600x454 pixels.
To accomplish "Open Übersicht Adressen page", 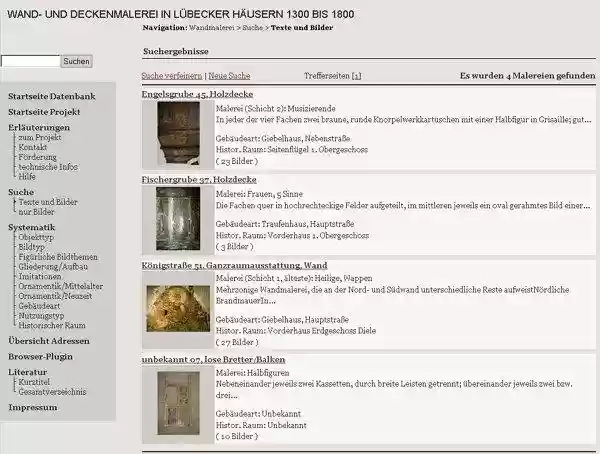I will pyautogui.click(x=48, y=341).
